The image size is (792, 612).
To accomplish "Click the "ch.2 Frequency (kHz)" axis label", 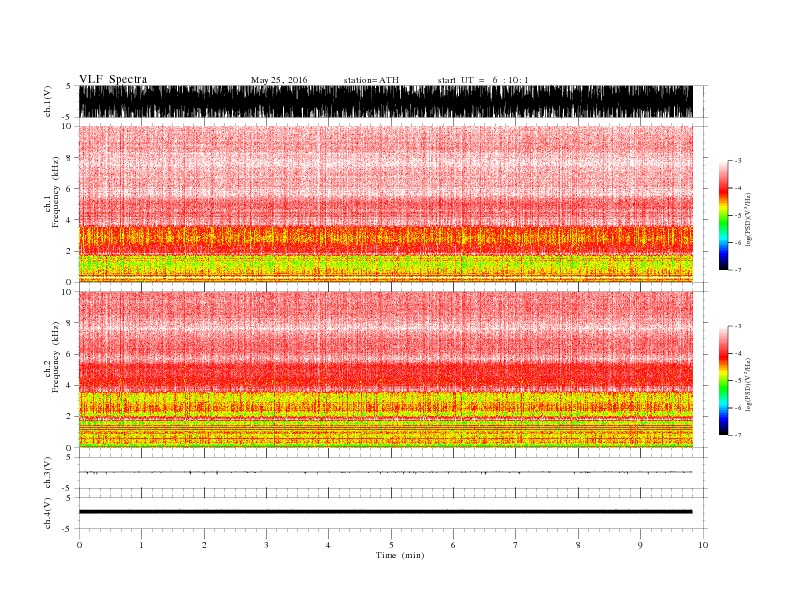I will coord(52,357).
